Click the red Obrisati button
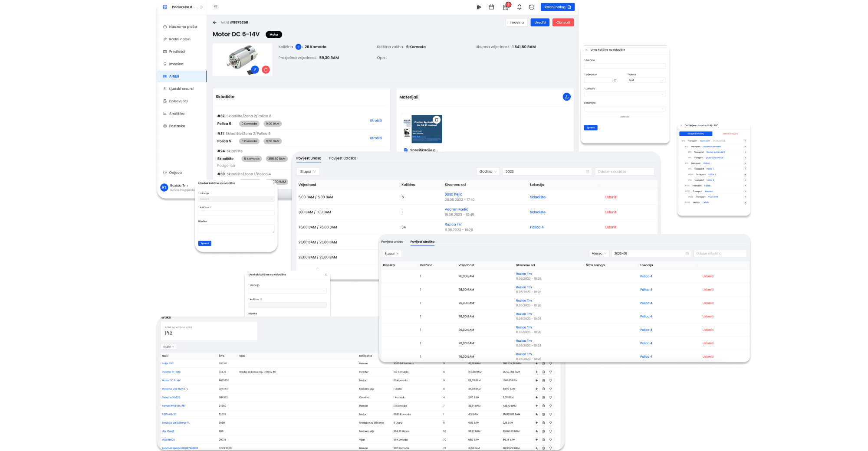This screenshot has height=451, width=868. click(x=563, y=23)
